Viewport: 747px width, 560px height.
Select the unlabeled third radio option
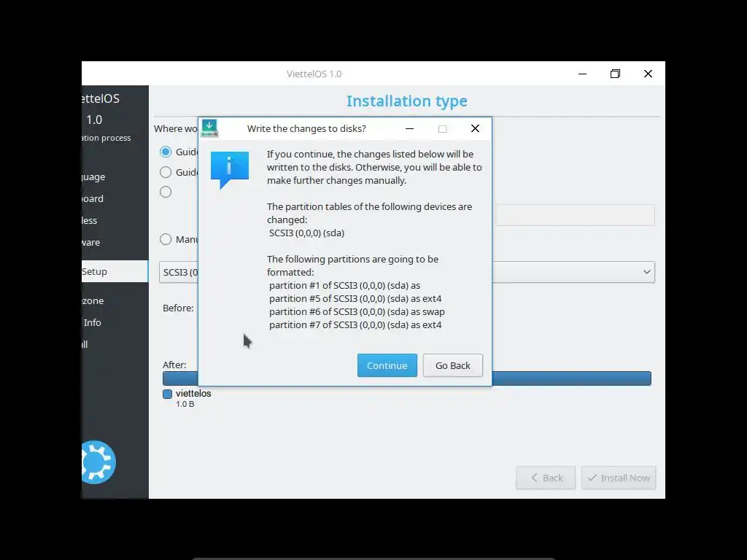point(166,192)
